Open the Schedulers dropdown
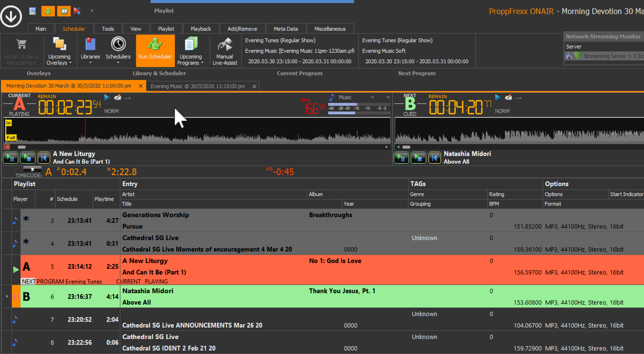The height and width of the screenshot is (354, 644). click(118, 51)
